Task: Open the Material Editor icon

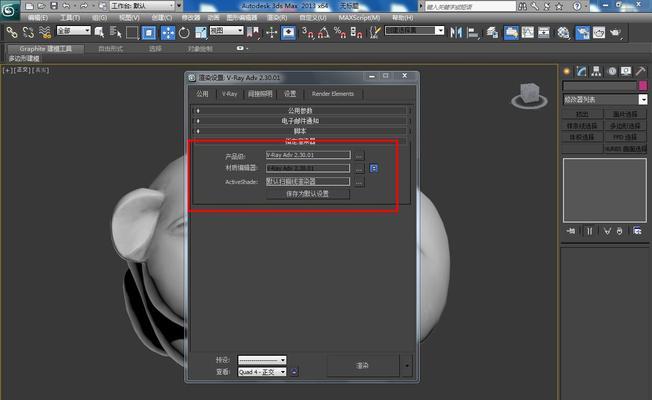Action: click(563, 32)
